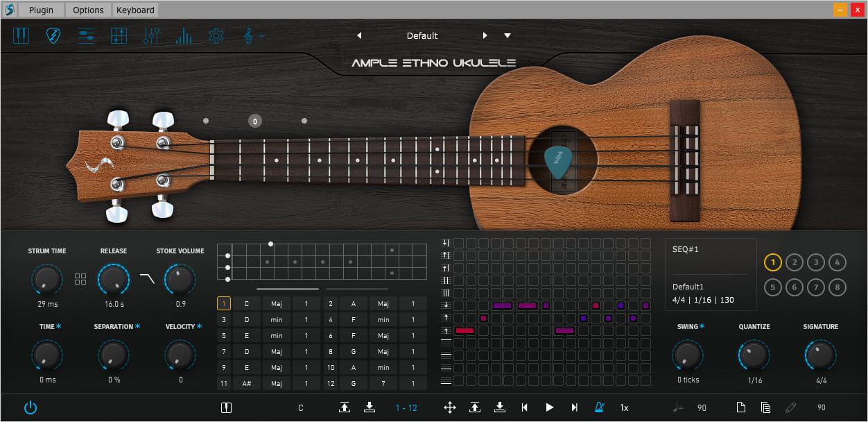
Task: Open the Mixer faders icon
Action: point(151,35)
